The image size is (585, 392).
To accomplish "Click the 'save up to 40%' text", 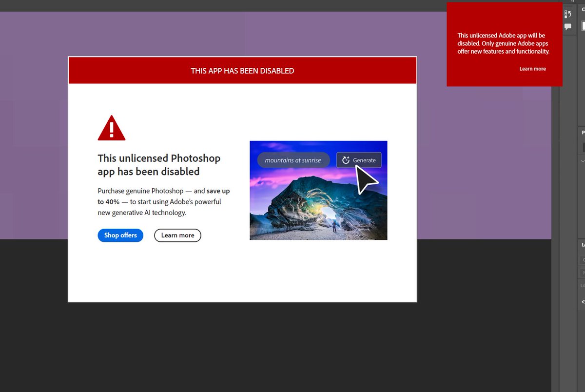I will 164,196.
